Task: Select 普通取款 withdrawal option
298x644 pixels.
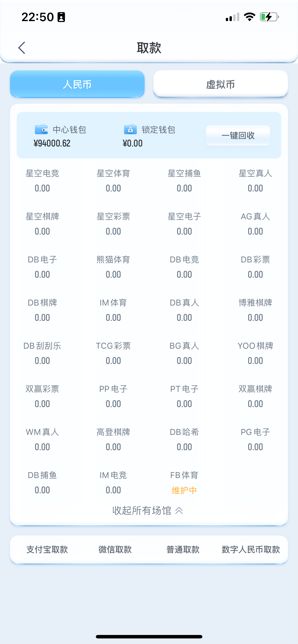Action: pyautogui.click(x=183, y=549)
